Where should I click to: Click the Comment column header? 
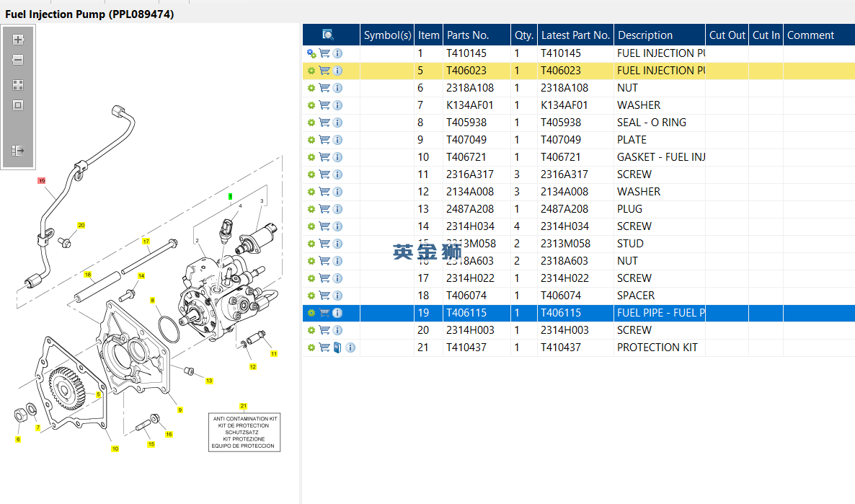(x=819, y=35)
